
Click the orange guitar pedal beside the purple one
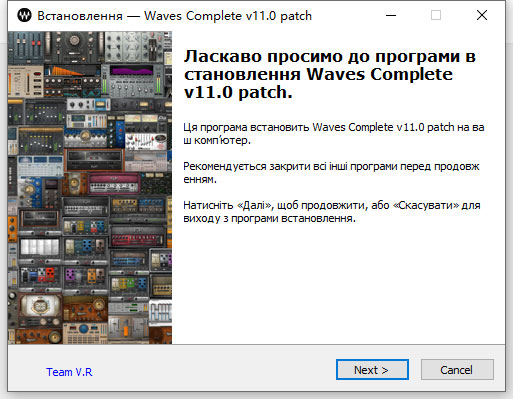[91, 275]
